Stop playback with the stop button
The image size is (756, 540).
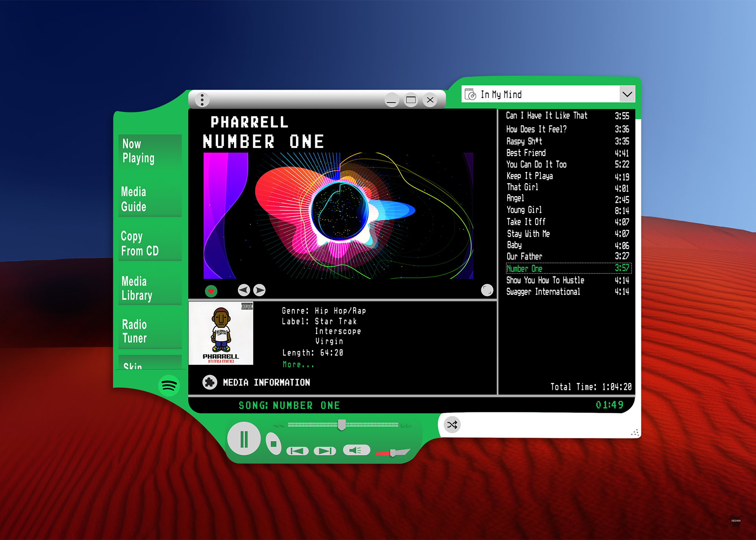pyautogui.click(x=273, y=444)
